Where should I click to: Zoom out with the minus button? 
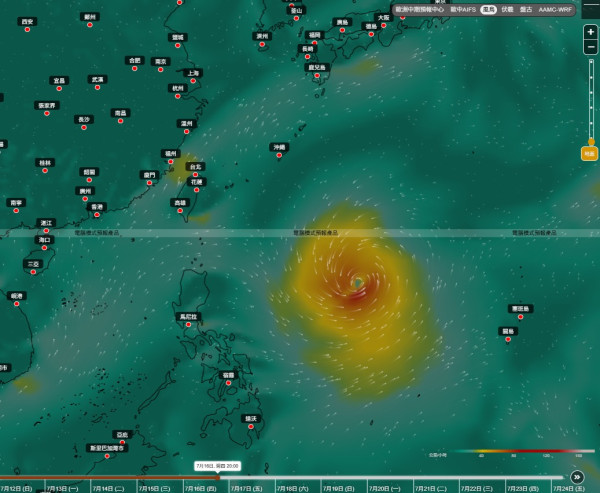(590, 47)
